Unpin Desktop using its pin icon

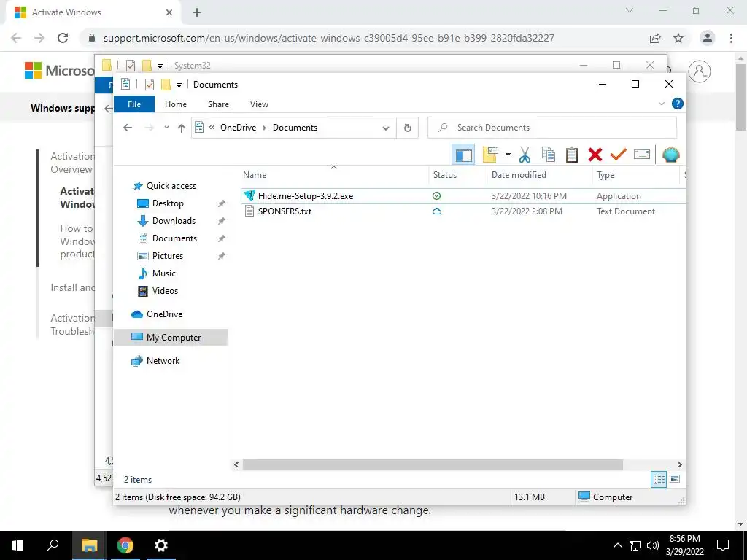(221, 203)
